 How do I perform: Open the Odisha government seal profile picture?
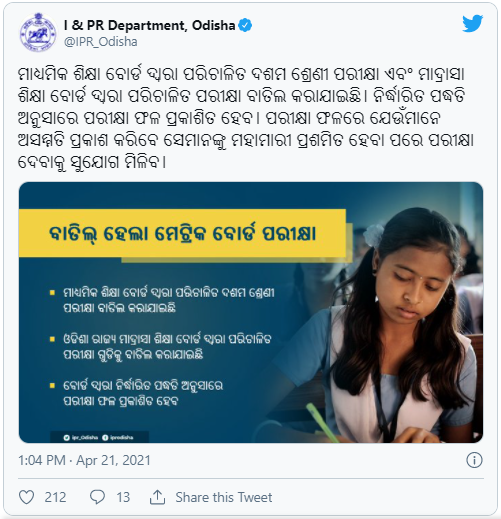[38, 32]
